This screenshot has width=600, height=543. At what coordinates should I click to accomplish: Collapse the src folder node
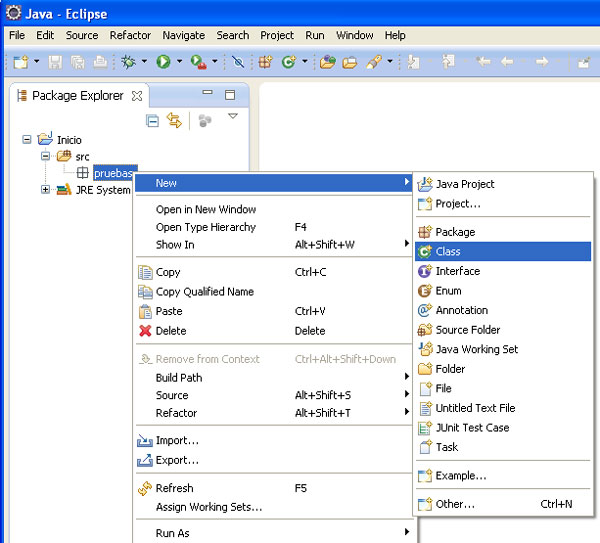[45, 156]
